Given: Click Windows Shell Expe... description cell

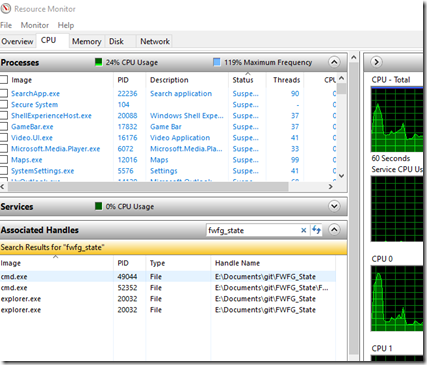Looking at the screenshot, I should (x=187, y=116).
